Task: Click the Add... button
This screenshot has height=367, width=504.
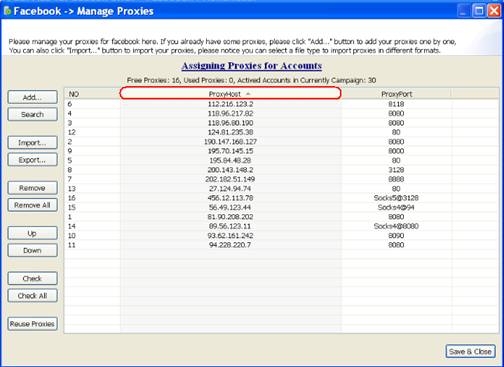Action: pyautogui.click(x=32, y=97)
